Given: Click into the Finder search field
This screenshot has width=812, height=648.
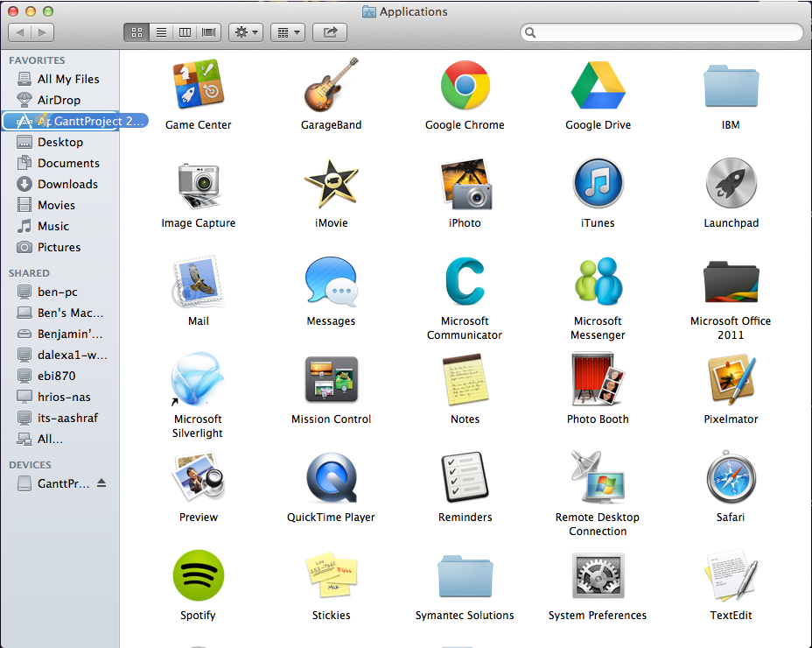Looking at the screenshot, I should [665, 32].
